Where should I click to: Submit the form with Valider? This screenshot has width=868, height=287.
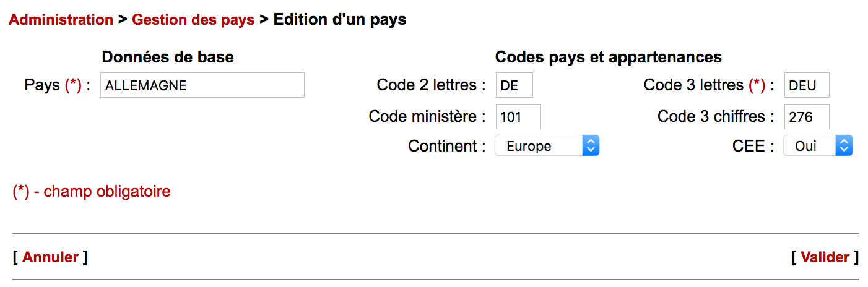(x=825, y=257)
